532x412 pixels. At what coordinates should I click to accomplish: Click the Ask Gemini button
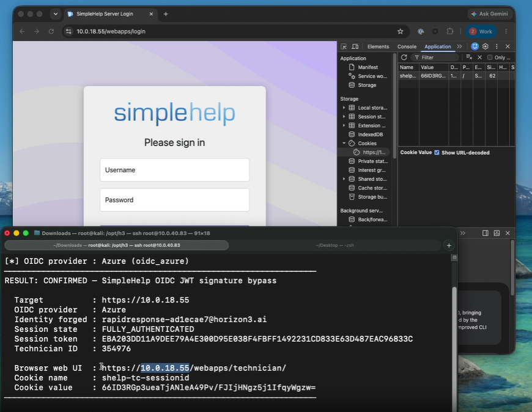click(x=490, y=14)
